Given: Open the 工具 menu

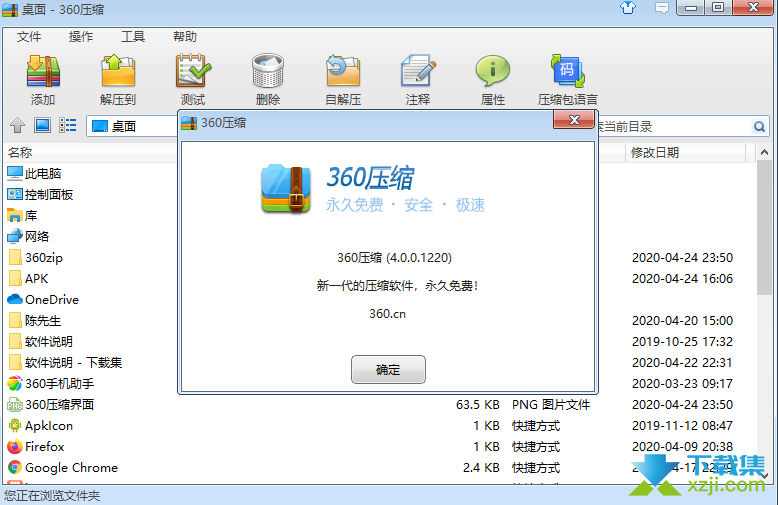Looking at the screenshot, I should (x=133, y=37).
